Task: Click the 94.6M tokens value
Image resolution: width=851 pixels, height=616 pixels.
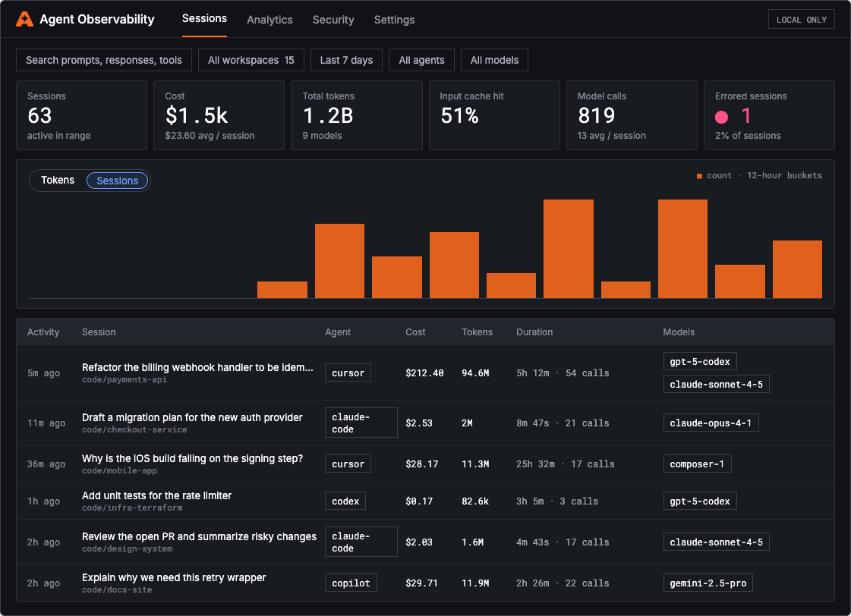Action: [475, 373]
